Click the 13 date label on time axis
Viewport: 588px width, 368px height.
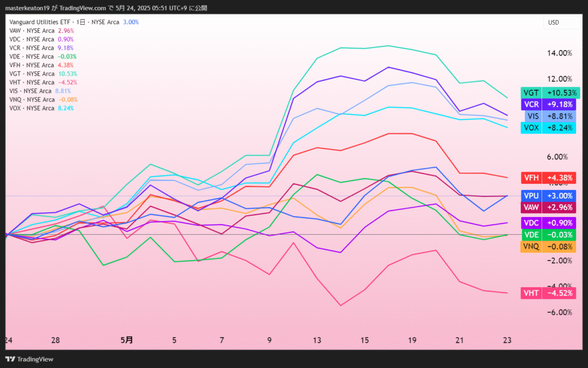317,340
